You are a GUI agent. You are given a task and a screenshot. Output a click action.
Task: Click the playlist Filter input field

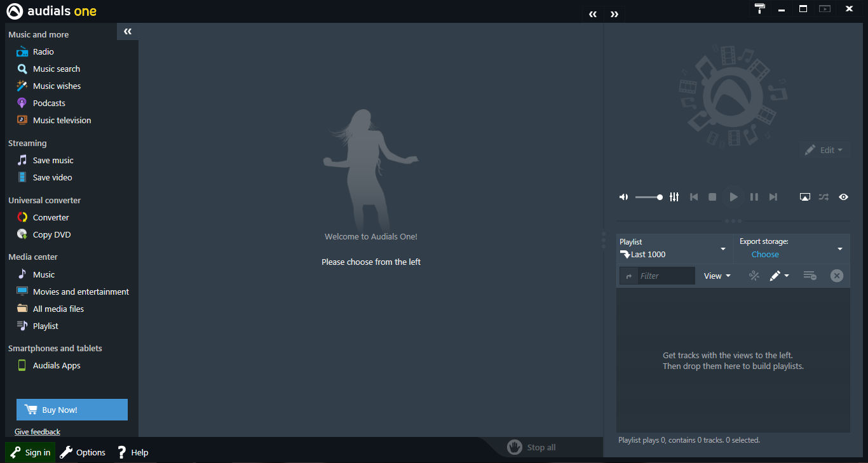pyautogui.click(x=666, y=276)
